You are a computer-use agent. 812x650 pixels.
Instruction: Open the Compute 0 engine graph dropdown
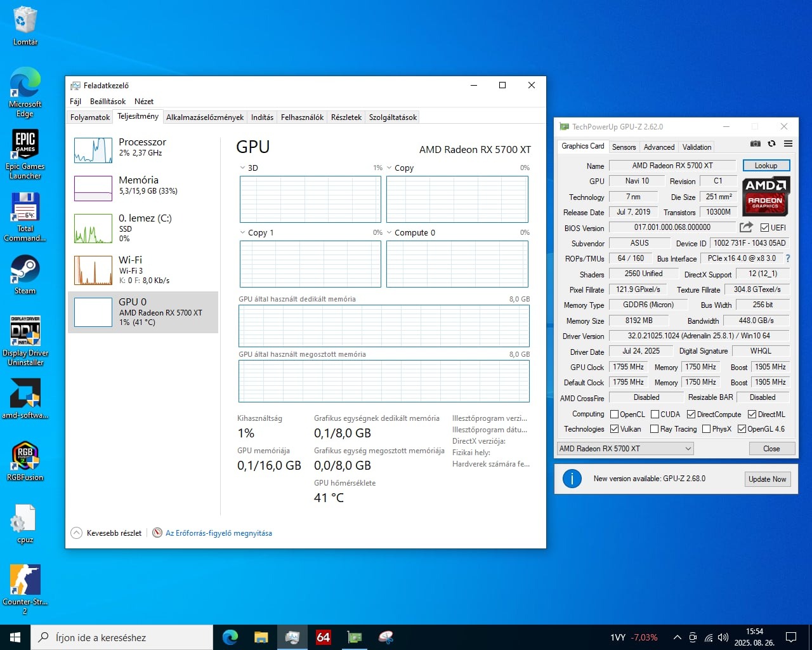pyautogui.click(x=389, y=233)
